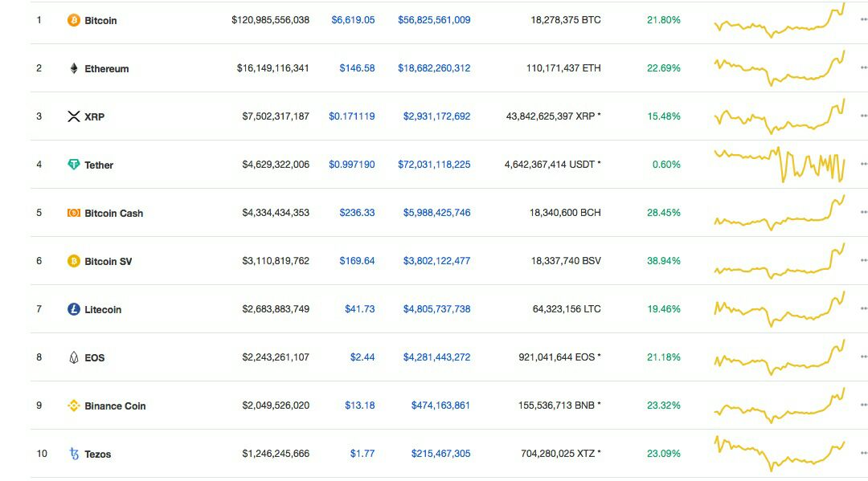Open the Ethereum row's more options menu
The image size is (868, 481).
[x=863, y=68]
